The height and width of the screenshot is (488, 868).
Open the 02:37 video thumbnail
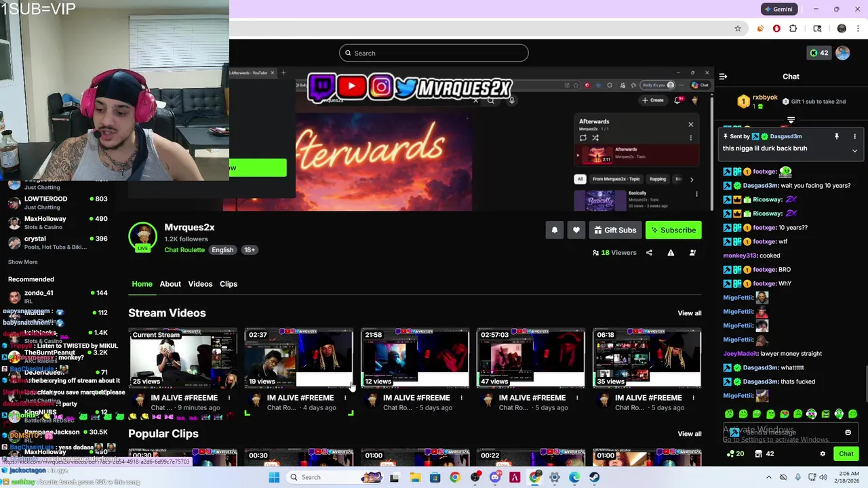[x=299, y=358]
